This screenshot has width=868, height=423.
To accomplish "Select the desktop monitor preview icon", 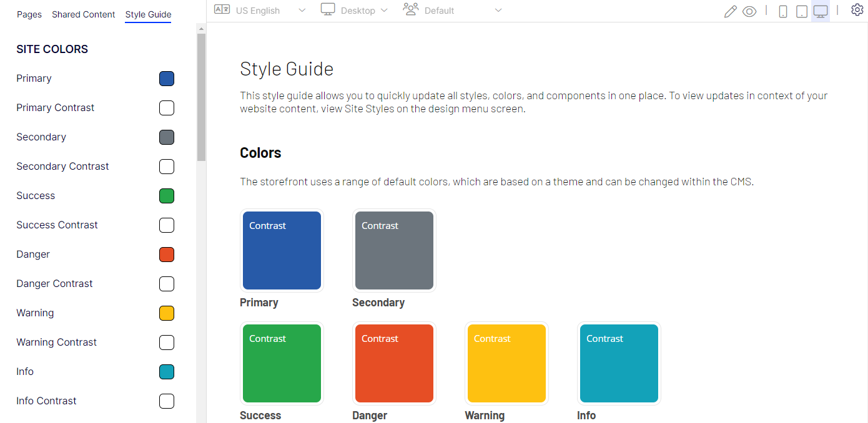I will coord(821,11).
